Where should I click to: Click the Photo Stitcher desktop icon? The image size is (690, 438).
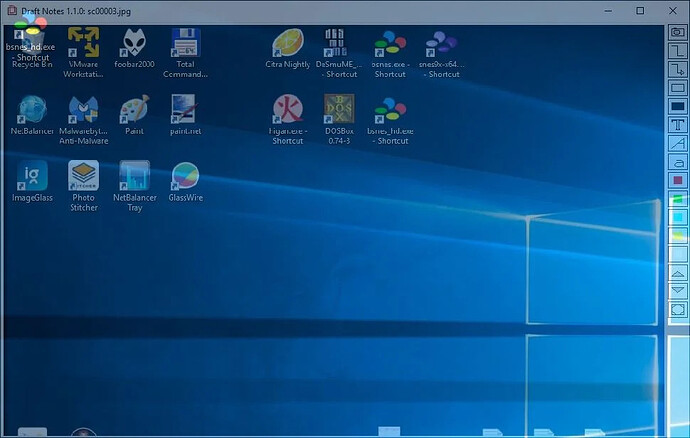point(83,176)
